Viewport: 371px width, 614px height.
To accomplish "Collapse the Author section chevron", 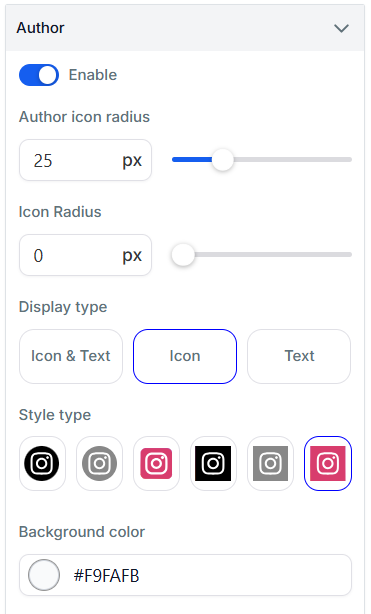I will (341, 28).
